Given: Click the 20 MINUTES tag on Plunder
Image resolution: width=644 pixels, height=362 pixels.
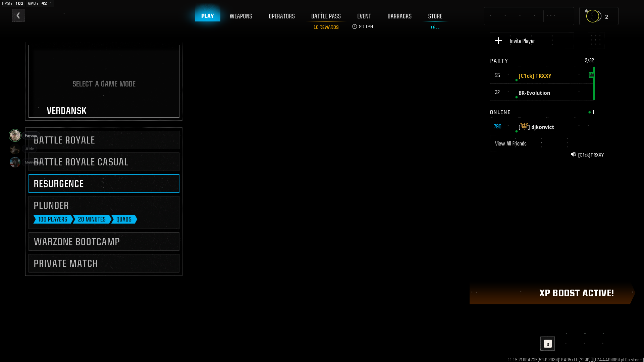Looking at the screenshot, I should (x=92, y=219).
